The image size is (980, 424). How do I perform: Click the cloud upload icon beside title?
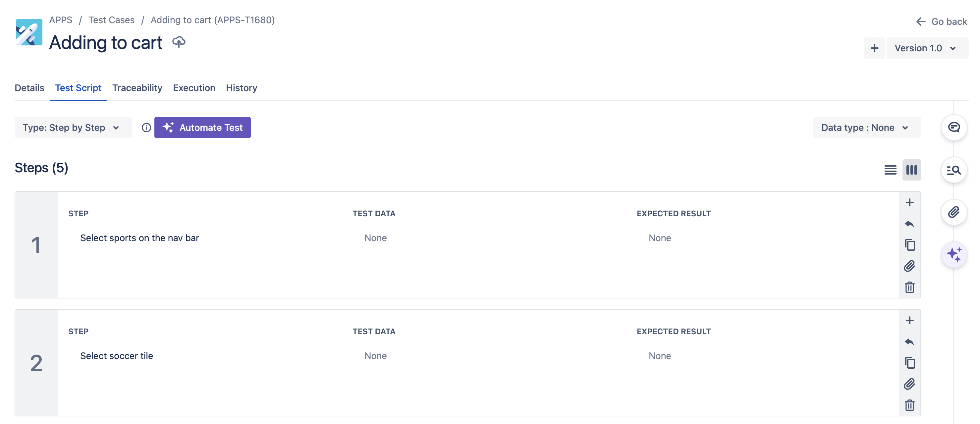click(179, 42)
